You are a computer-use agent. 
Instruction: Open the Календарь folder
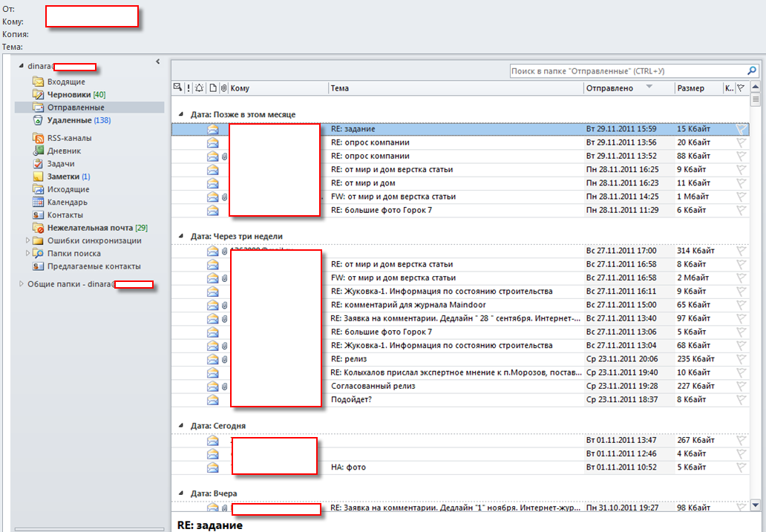(x=67, y=203)
